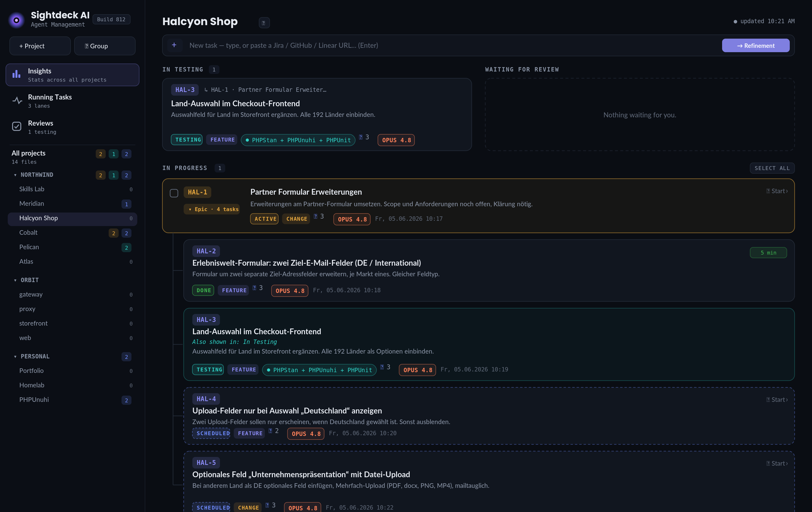Screen dimensions: 812x512
Task: Click Start on the HAL-5 card
Action: click(777, 463)
